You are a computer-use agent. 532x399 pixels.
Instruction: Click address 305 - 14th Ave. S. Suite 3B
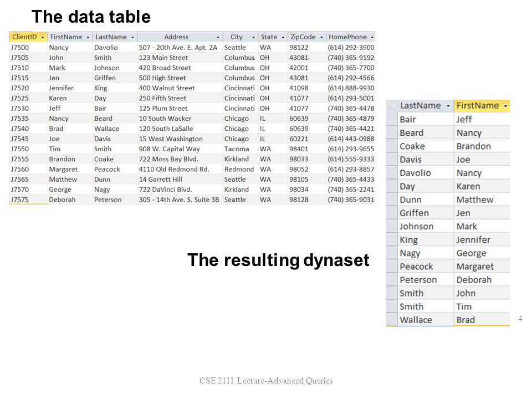(x=179, y=200)
